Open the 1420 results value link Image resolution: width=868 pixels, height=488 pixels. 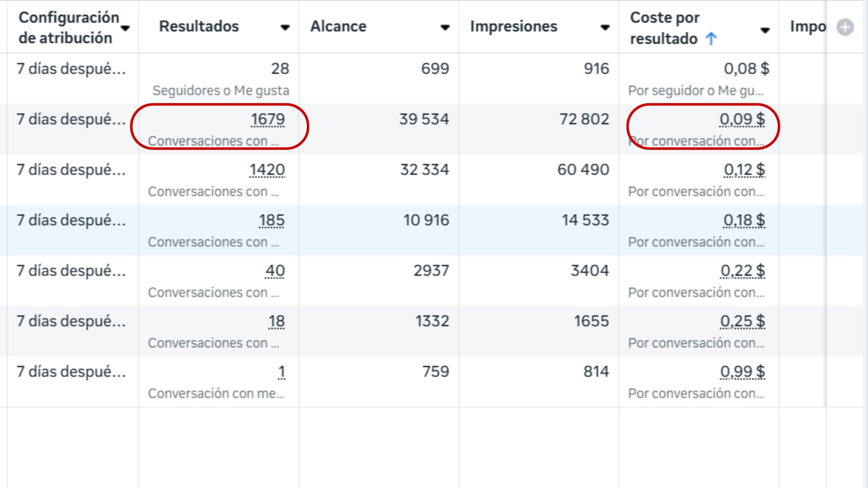[267, 170]
